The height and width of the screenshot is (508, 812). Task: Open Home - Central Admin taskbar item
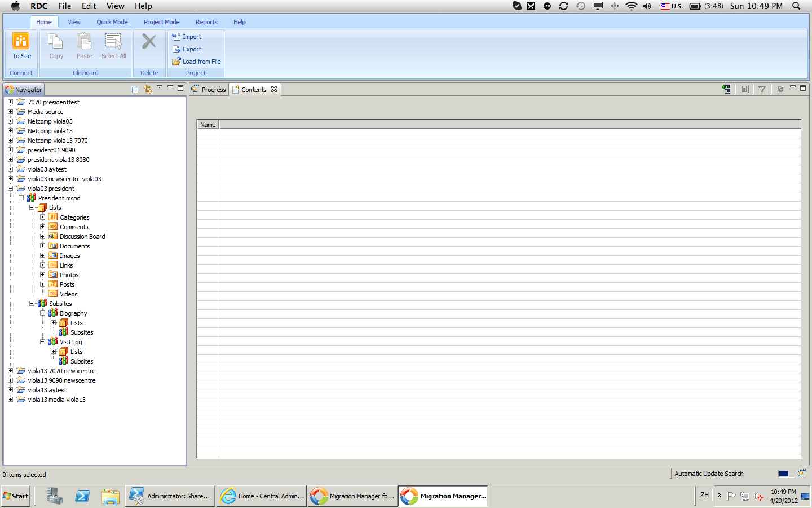262,496
